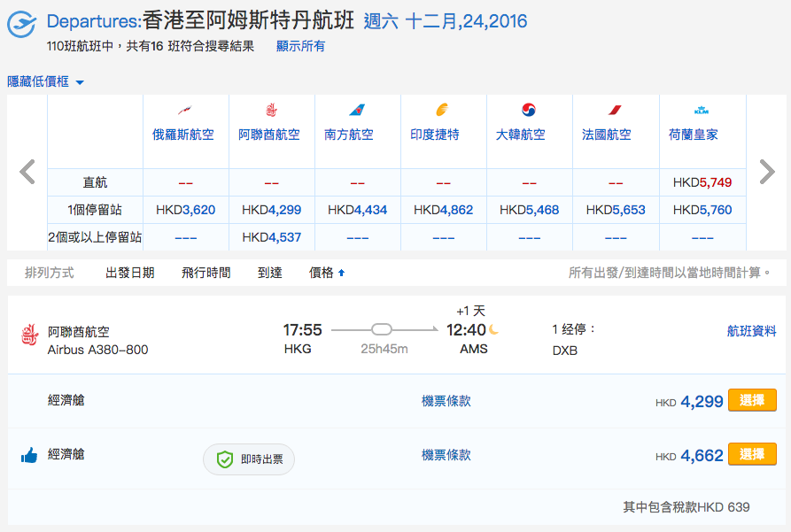
Task: Select the HKD 4,299 economy fare
Action: [x=752, y=400]
